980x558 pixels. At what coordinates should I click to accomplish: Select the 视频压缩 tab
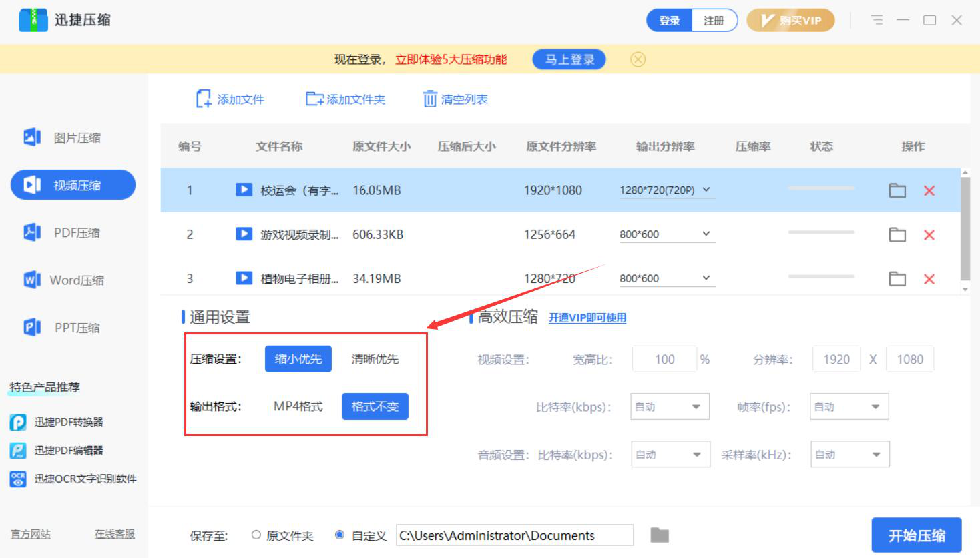[x=73, y=185]
